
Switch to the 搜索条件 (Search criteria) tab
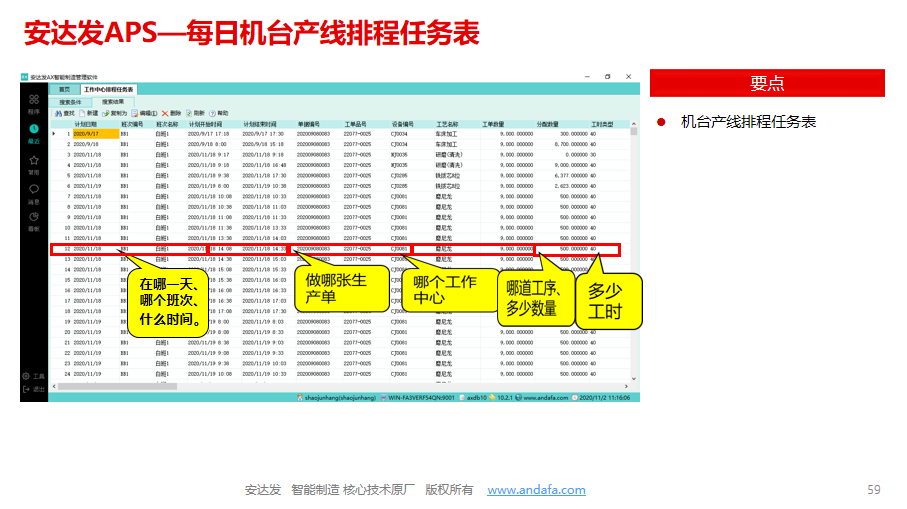[x=72, y=102]
